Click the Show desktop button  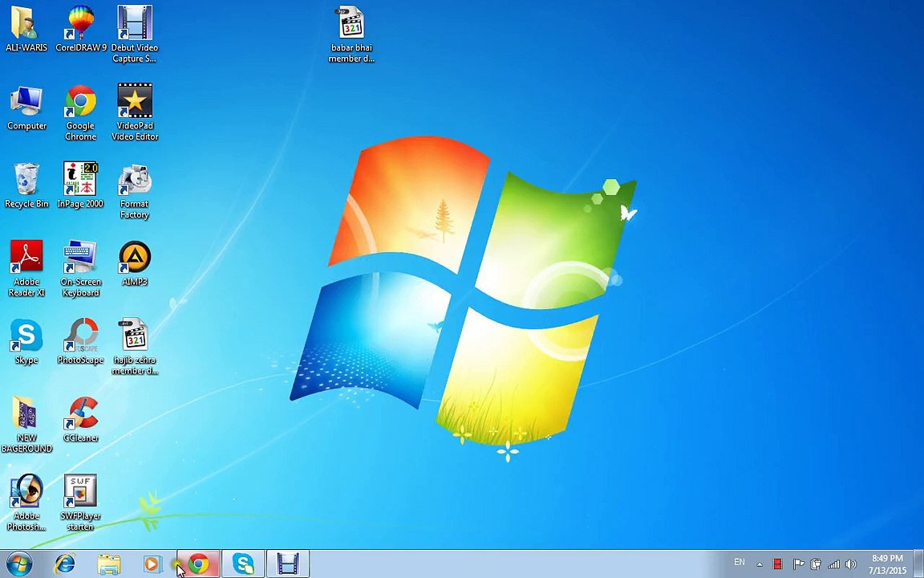[x=918, y=564]
